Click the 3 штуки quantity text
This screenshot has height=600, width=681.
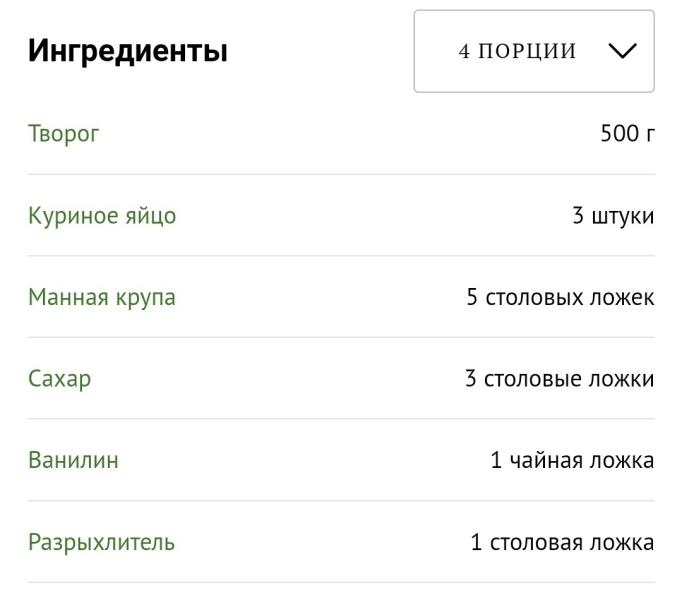point(613,215)
